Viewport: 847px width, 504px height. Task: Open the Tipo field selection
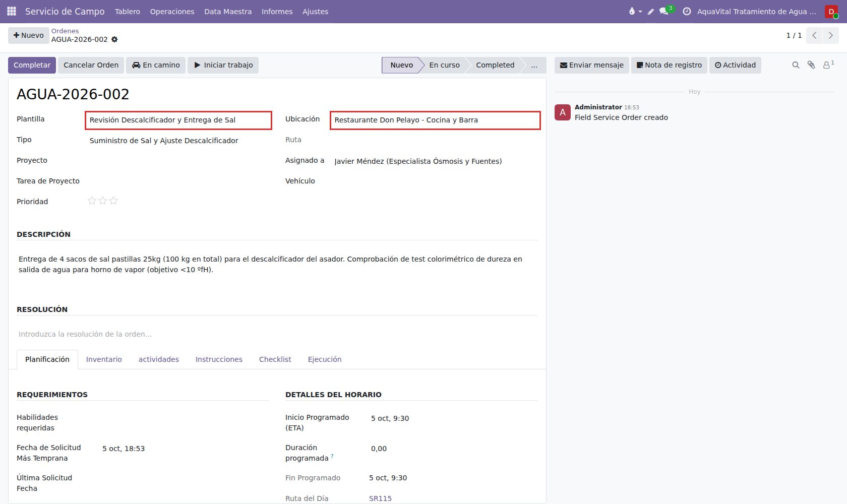[x=178, y=141]
